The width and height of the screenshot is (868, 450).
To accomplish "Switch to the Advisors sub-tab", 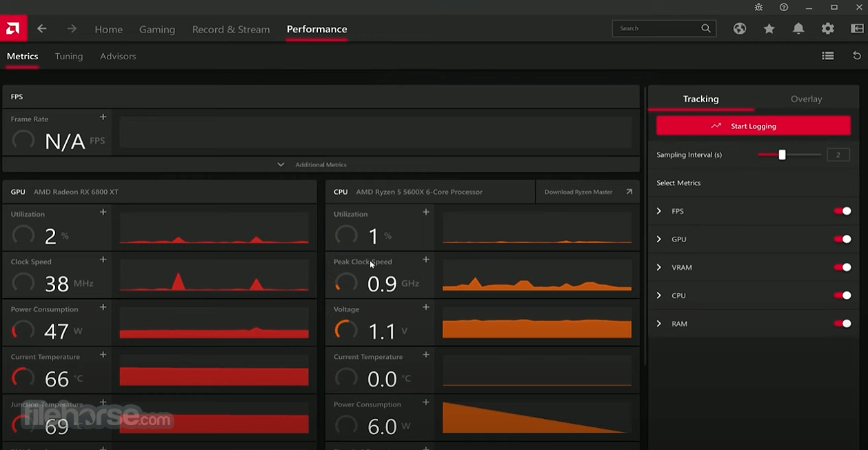I will tap(118, 57).
